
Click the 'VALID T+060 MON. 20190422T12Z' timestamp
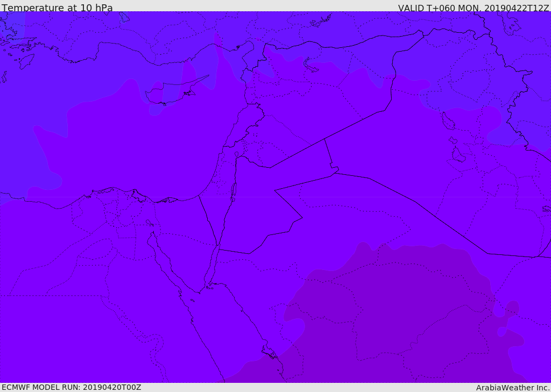[x=474, y=8]
